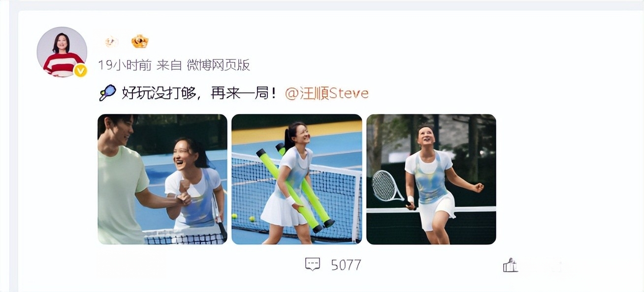The image size is (644, 292).
Task: Click the yellow V verified badge
Action: (x=80, y=71)
